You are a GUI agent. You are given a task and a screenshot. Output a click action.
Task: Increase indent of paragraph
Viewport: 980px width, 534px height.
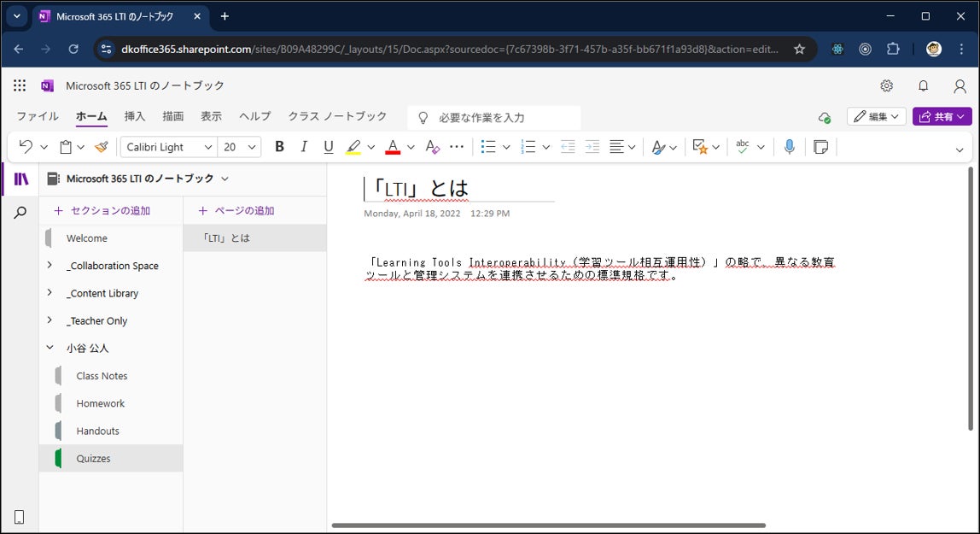tap(592, 147)
